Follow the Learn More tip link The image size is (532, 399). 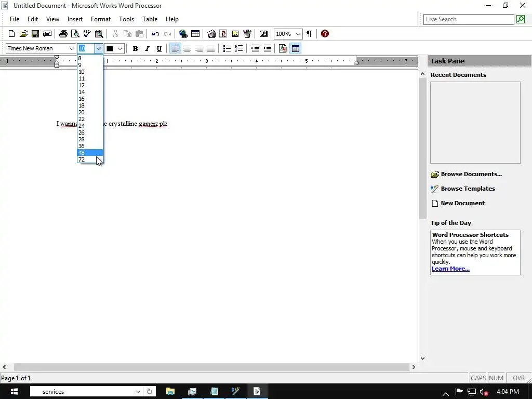(x=450, y=269)
